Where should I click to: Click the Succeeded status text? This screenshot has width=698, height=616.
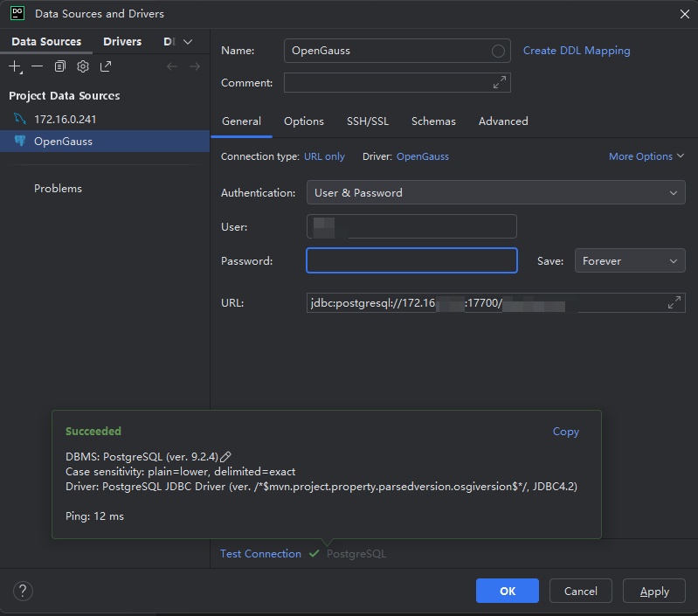click(x=93, y=431)
